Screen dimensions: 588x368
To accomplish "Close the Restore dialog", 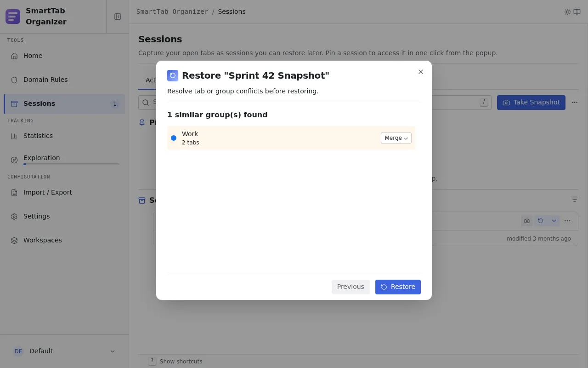I will pos(421,72).
